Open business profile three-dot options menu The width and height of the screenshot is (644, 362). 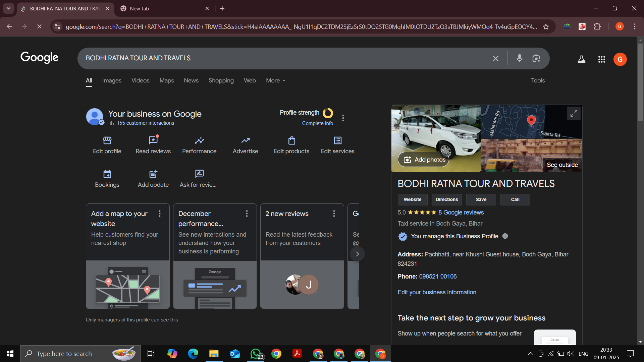343,118
